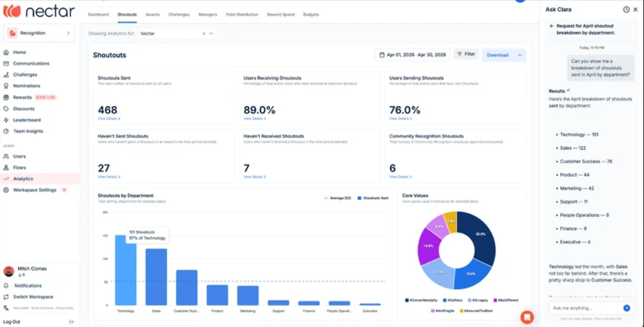Viewport: 644px width, 327px height.
Task: Open the Showing Analytics for dropdown arrow
Action: coord(211,33)
